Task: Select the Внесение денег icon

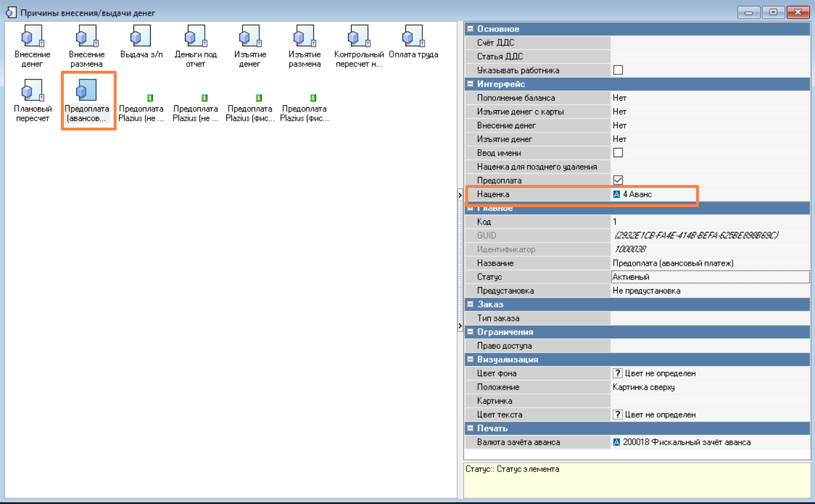Action: [x=32, y=38]
